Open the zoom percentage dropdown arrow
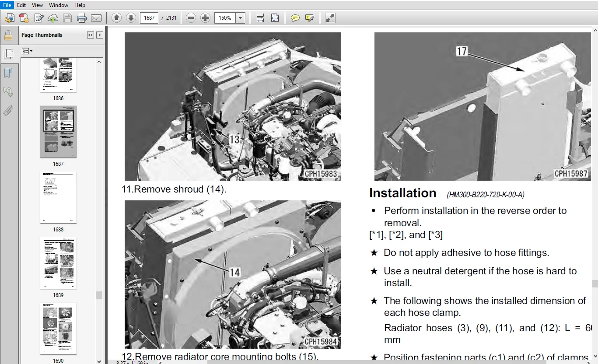The height and width of the screenshot is (364, 598). (240, 18)
